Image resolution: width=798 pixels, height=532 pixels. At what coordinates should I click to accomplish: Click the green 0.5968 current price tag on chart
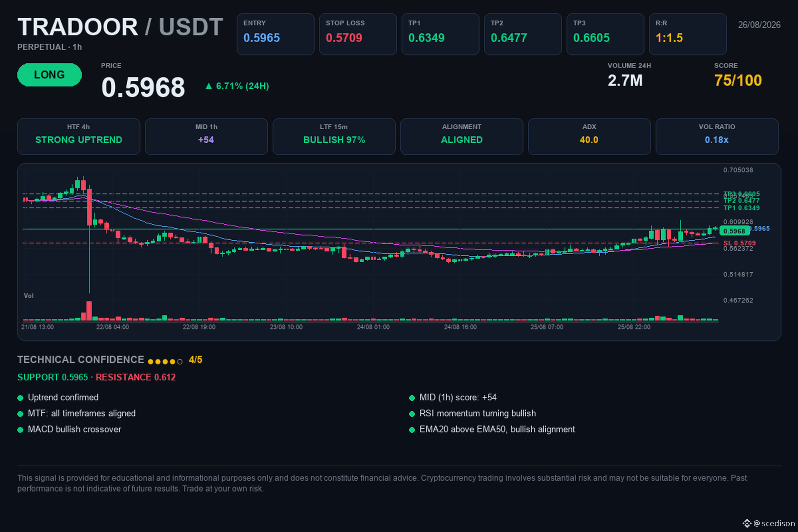pyautogui.click(x=734, y=231)
